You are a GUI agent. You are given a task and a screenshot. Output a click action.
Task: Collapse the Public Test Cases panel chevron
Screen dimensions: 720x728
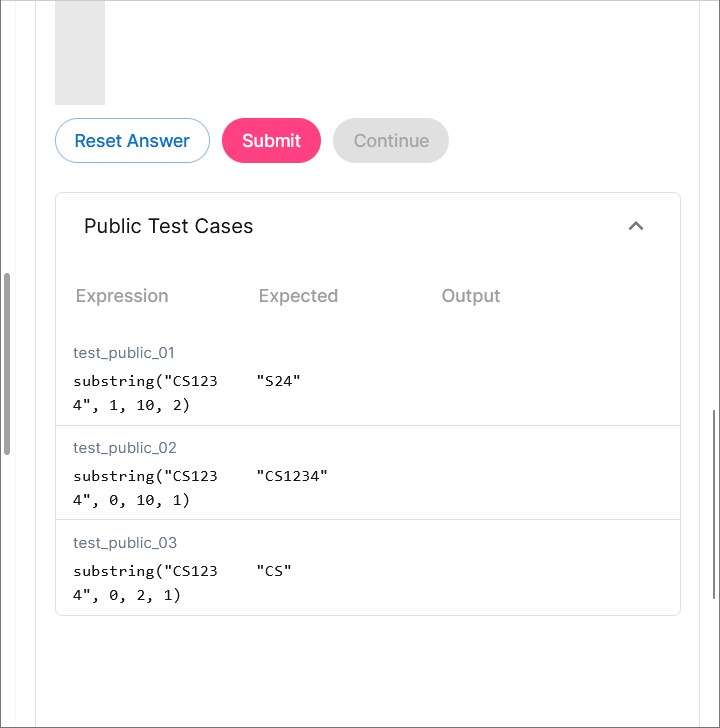[636, 226]
